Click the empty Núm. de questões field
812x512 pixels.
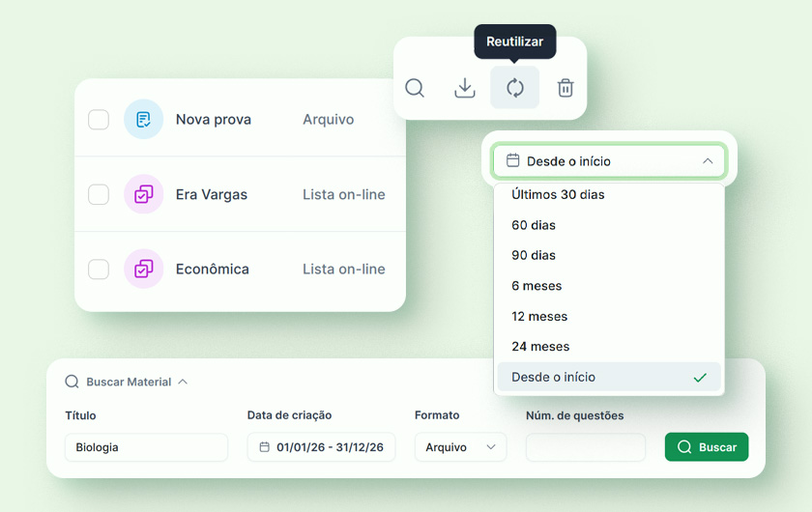pos(586,446)
